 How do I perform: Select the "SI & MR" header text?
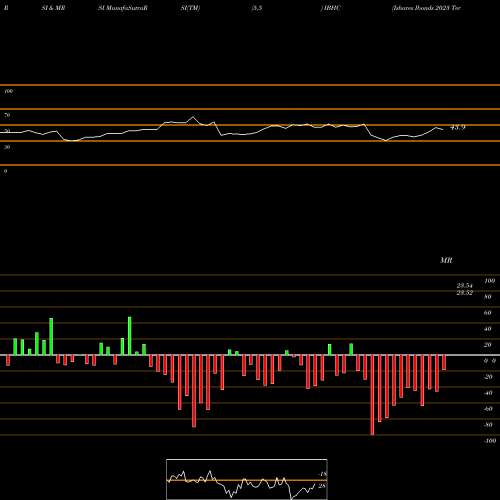pyautogui.click(x=53, y=8)
